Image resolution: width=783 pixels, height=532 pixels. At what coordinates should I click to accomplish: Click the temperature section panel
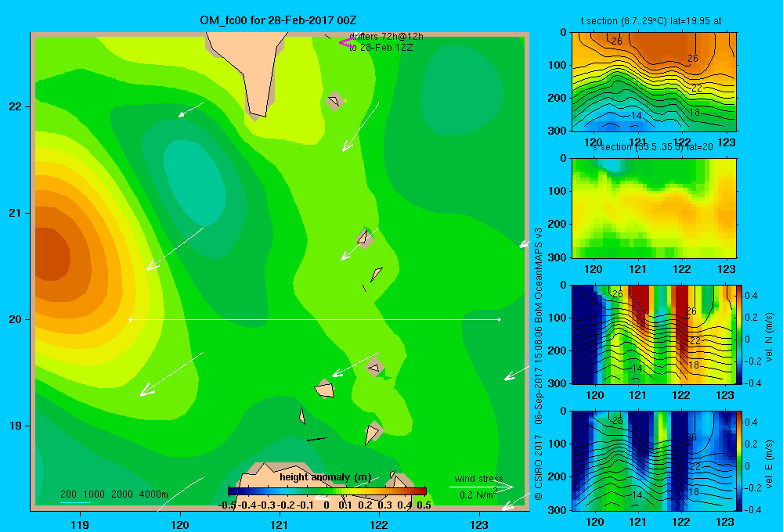point(654,82)
